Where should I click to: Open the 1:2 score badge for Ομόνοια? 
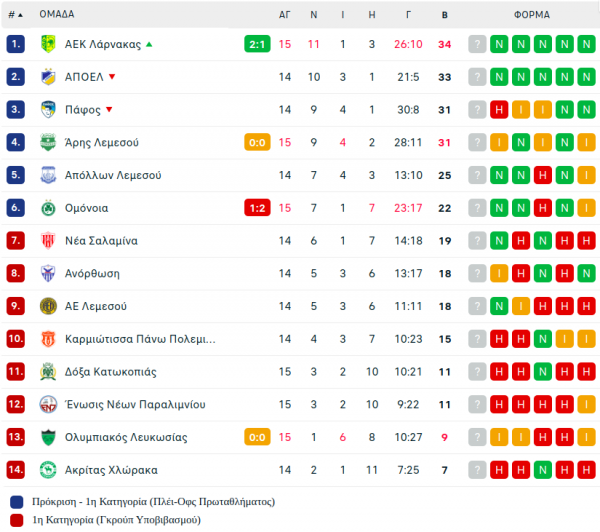pyautogui.click(x=257, y=208)
